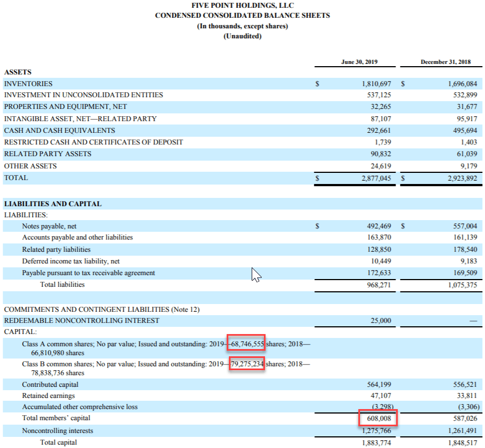Screen dimensions: 485x448
Task: Click Deferred income tax liability, net
Action: click(x=71, y=261)
